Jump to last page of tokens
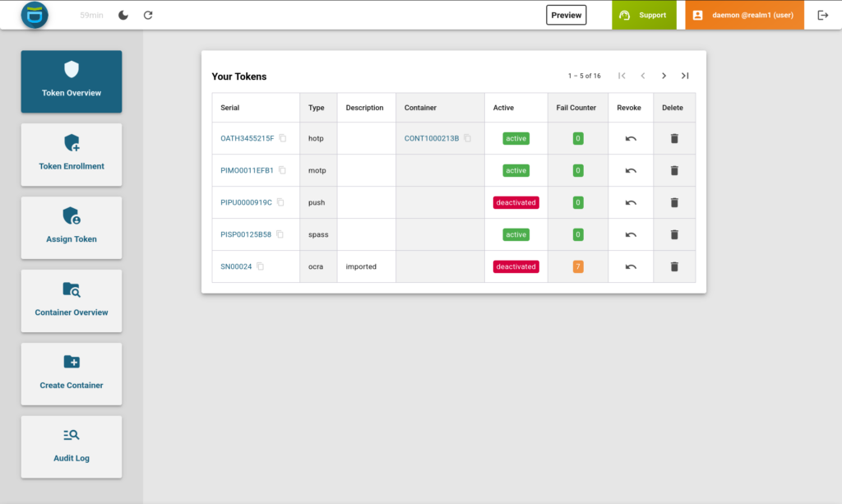Viewport: 842px width, 504px height. tap(684, 76)
